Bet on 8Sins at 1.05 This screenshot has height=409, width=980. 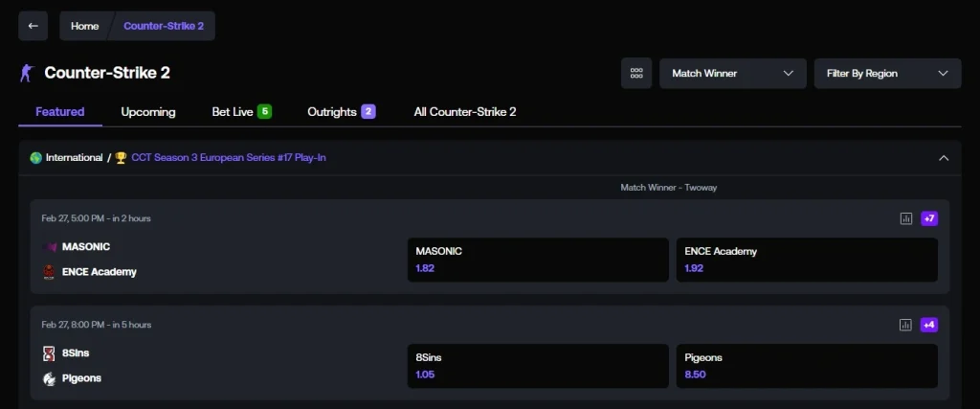538,366
